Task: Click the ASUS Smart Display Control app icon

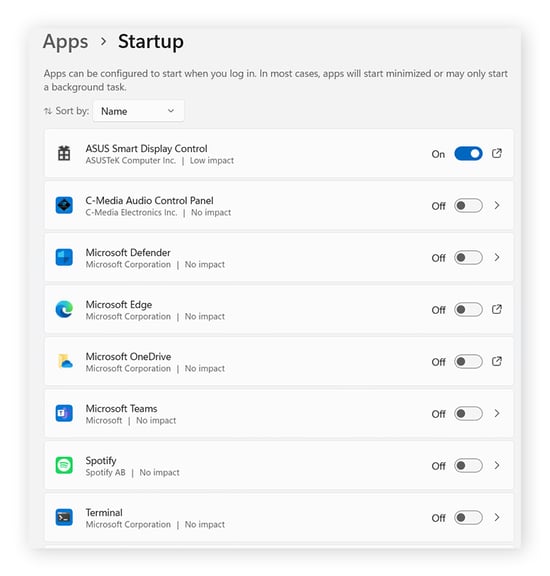Action: [x=64, y=153]
